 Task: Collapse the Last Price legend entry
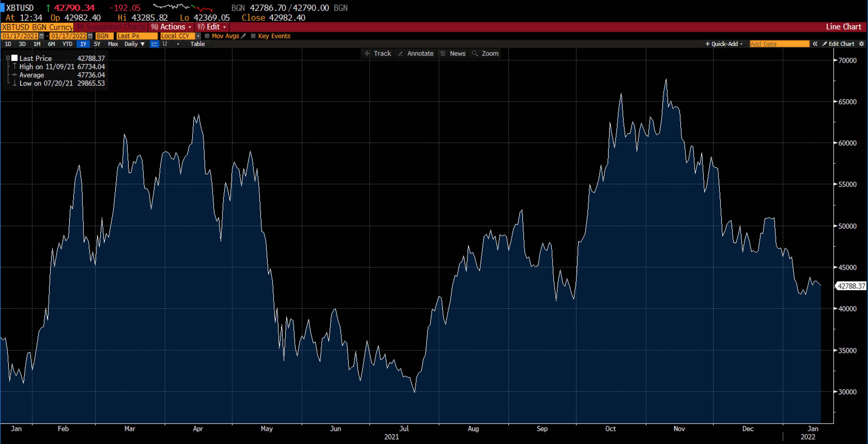coord(8,58)
